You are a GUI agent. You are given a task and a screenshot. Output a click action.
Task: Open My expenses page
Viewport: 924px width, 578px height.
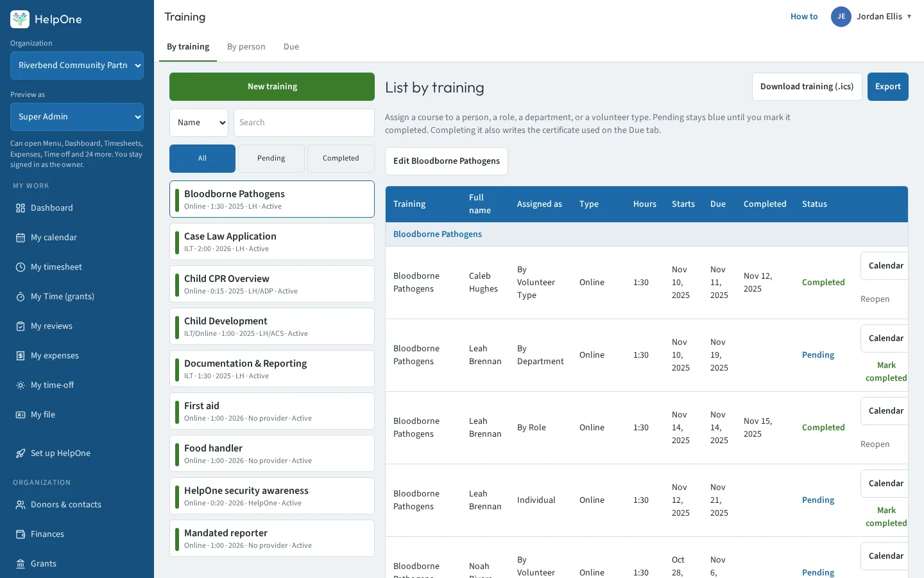tap(77, 356)
